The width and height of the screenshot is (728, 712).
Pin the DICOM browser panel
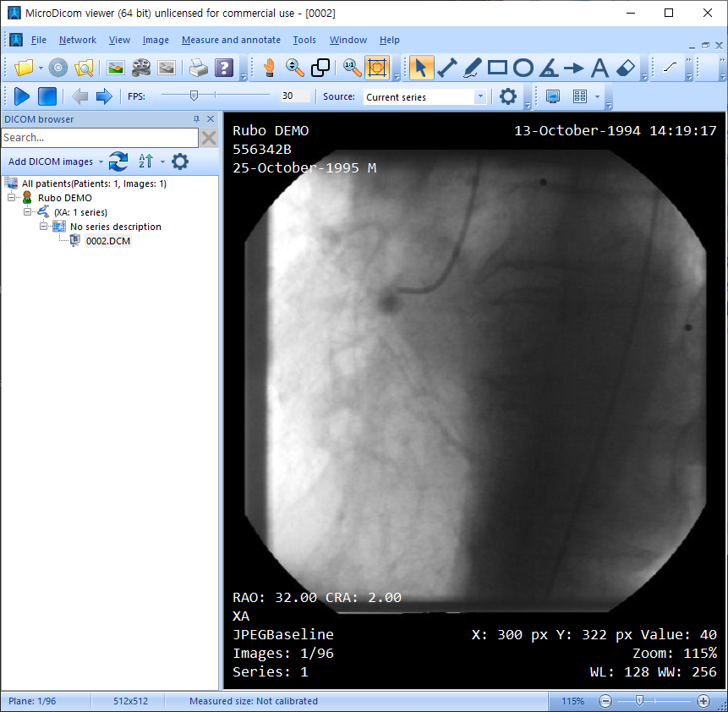(196, 119)
